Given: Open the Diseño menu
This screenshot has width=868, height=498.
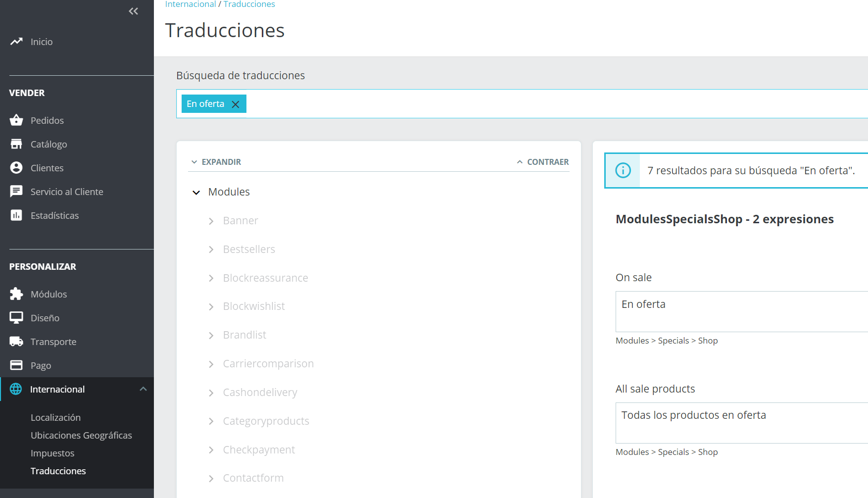Looking at the screenshot, I should [x=45, y=318].
